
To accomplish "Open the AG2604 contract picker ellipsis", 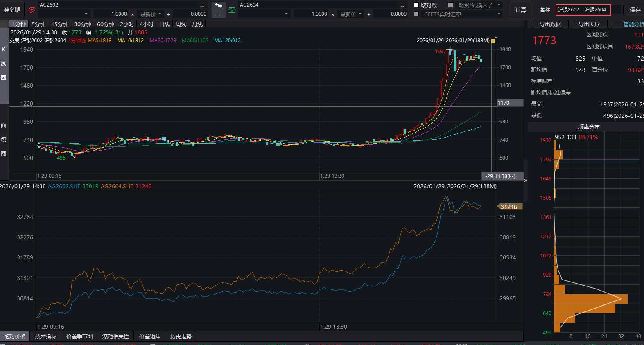I will tap(402, 5).
